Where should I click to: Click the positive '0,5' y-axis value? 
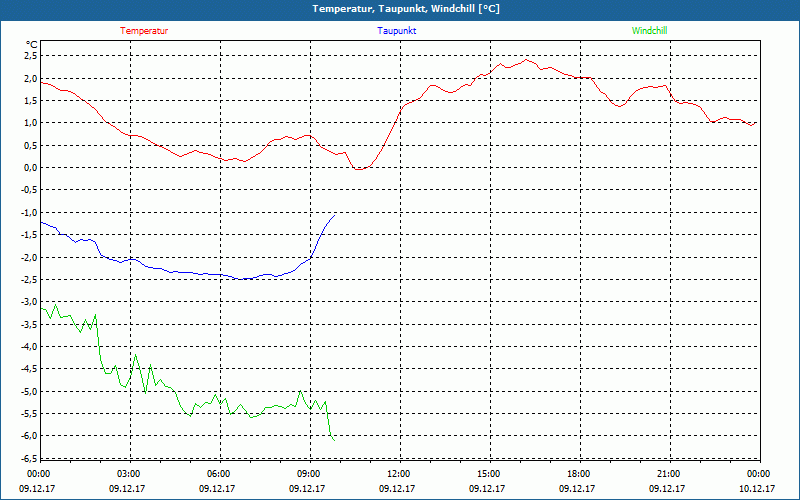31,145
